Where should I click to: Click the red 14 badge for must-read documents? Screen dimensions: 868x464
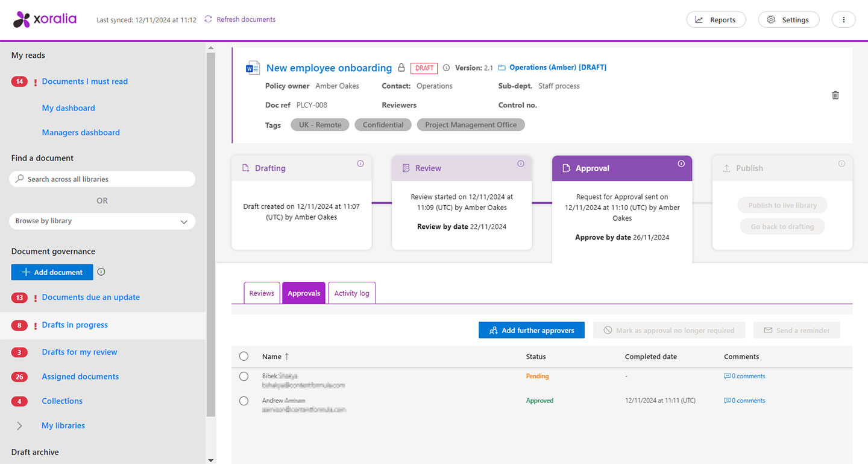click(19, 81)
